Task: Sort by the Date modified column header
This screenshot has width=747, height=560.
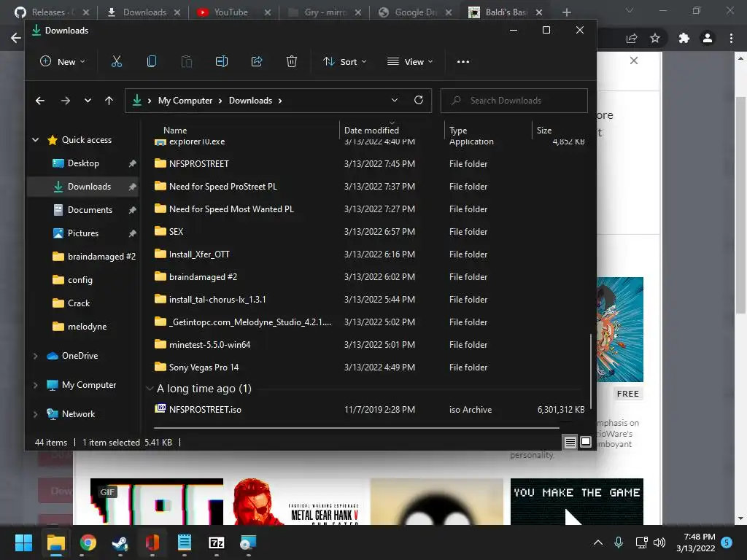Action: click(x=371, y=130)
